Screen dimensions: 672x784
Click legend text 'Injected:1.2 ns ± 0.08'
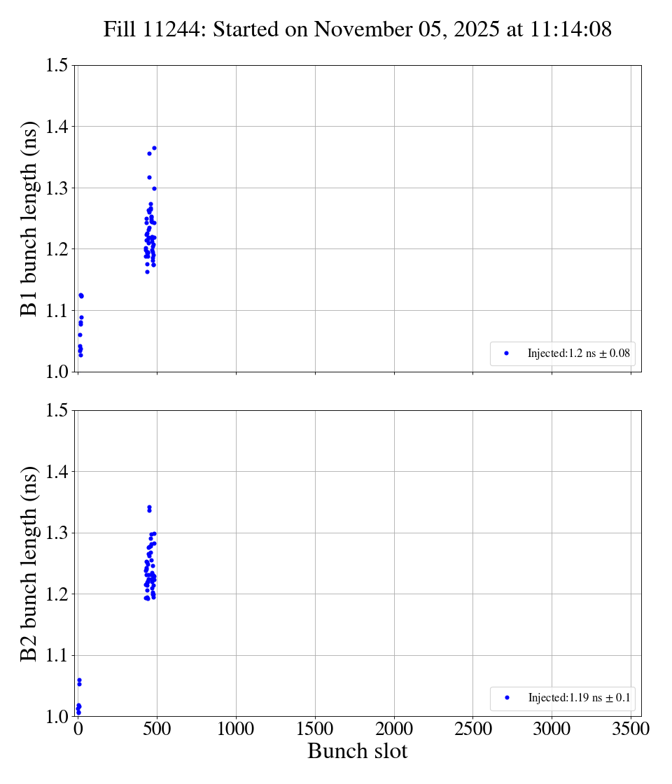578,354
